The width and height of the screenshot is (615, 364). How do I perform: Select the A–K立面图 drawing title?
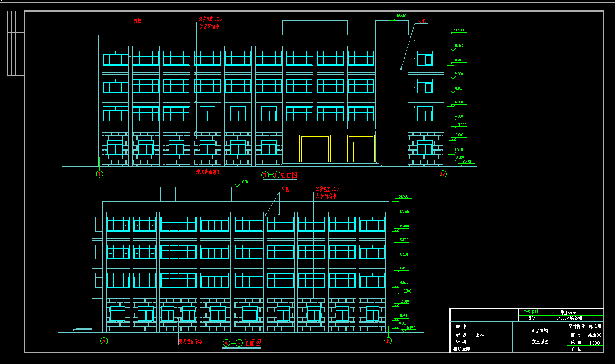tap(241, 343)
